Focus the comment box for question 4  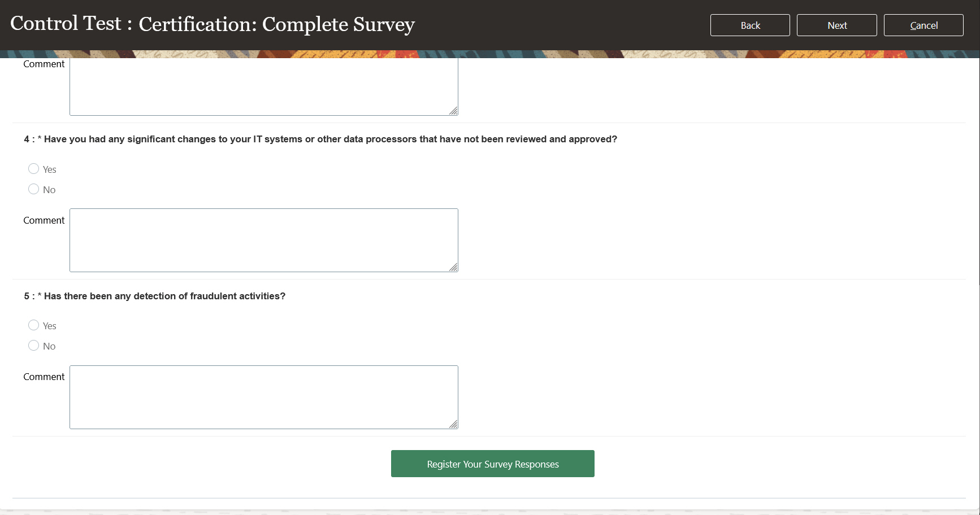pyautogui.click(x=263, y=240)
